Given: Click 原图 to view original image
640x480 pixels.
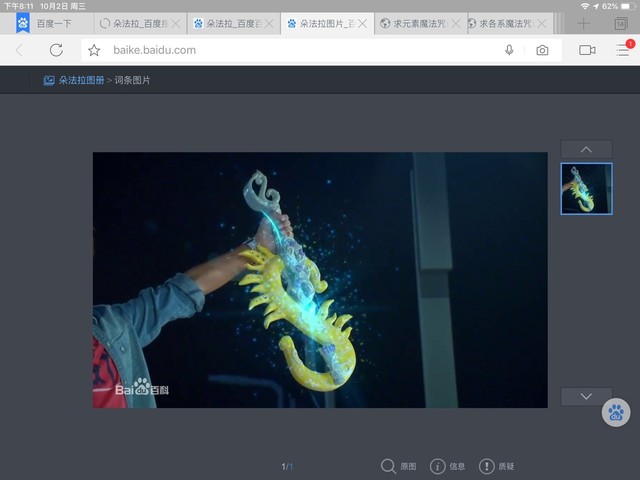Looking at the screenshot, I should (x=398, y=466).
